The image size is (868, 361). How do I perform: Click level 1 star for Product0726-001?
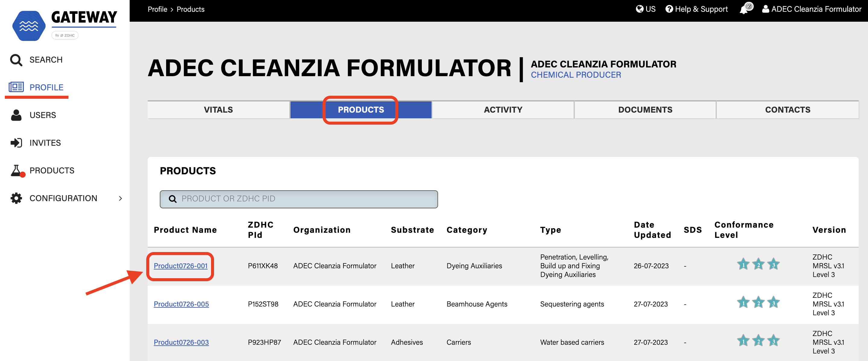743,264
